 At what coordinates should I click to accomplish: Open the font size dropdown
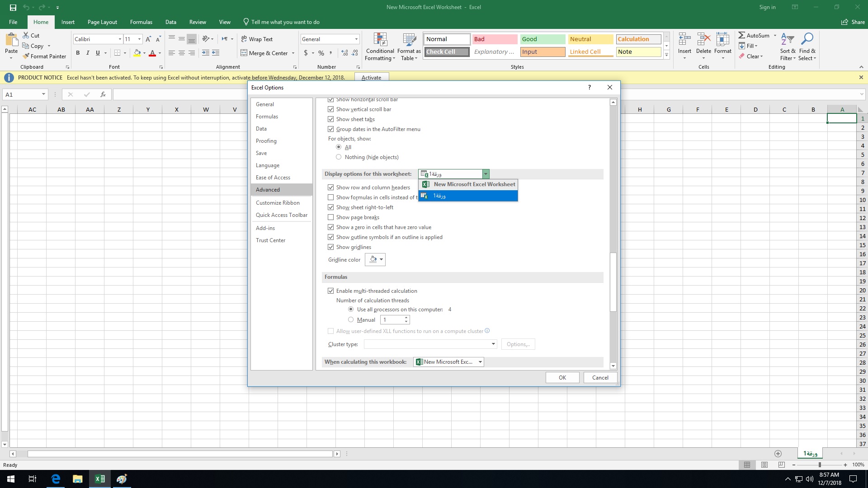tap(139, 39)
